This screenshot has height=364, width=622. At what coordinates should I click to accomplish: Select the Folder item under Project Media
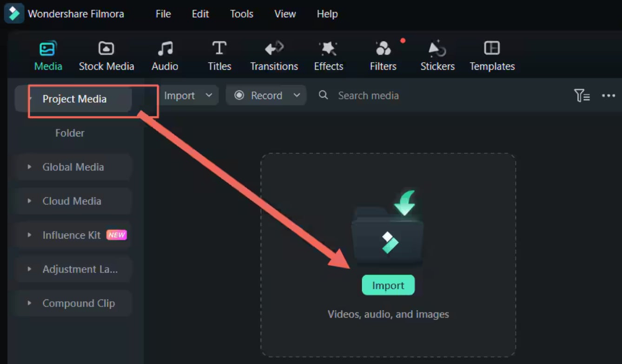pos(70,133)
